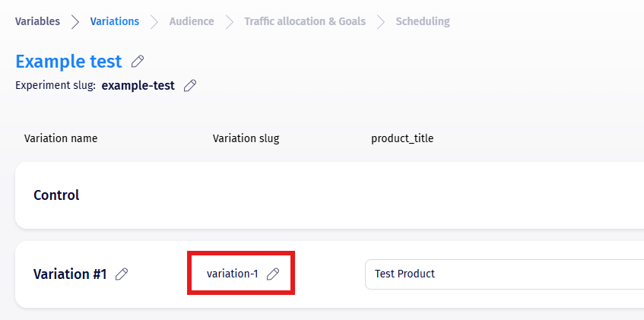Screen dimensions: 644x320
Task: Click the variation-1 slug text
Action: coord(233,274)
